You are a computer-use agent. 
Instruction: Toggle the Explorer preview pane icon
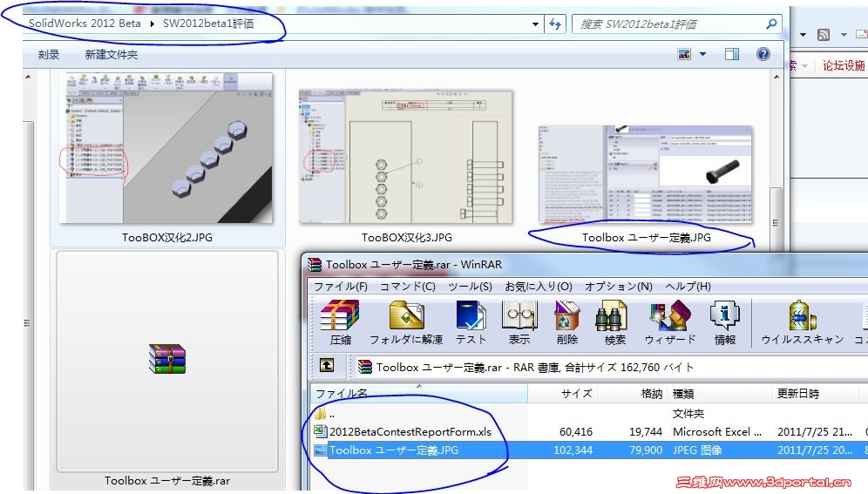(732, 54)
